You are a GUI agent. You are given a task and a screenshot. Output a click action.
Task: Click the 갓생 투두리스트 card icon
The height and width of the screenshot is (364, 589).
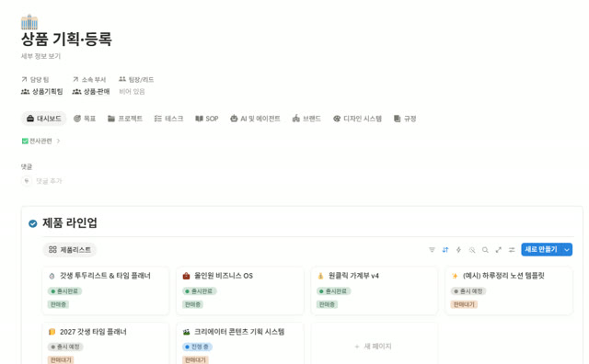pos(52,276)
